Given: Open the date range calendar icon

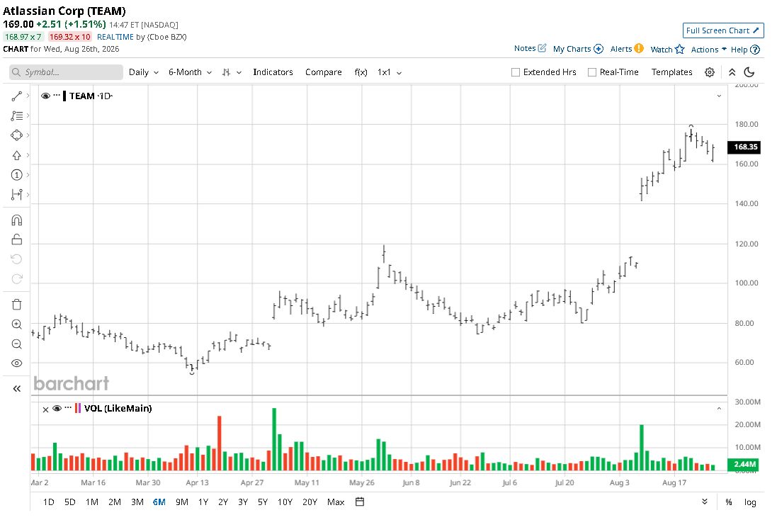Looking at the screenshot, I should (360, 502).
